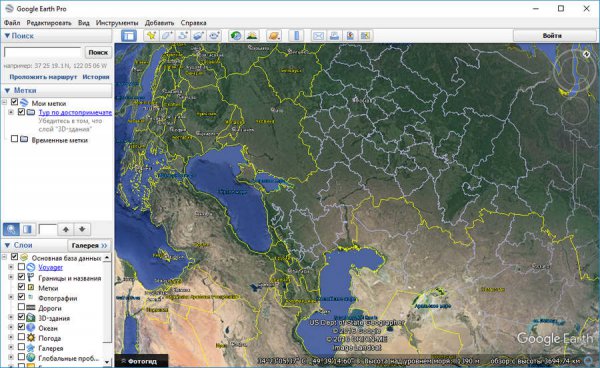Screen dimensions: 600x368
Task: Open the Справка menu
Action: pyautogui.click(x=193, y=23)
